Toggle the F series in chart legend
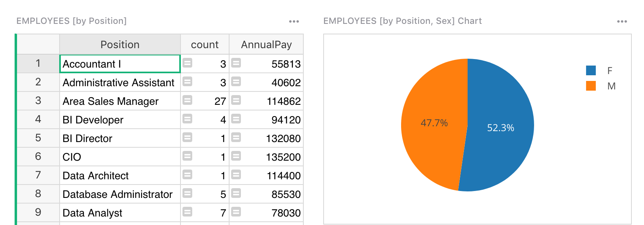This screenshot has width=644, height=225. pos(600,71)
